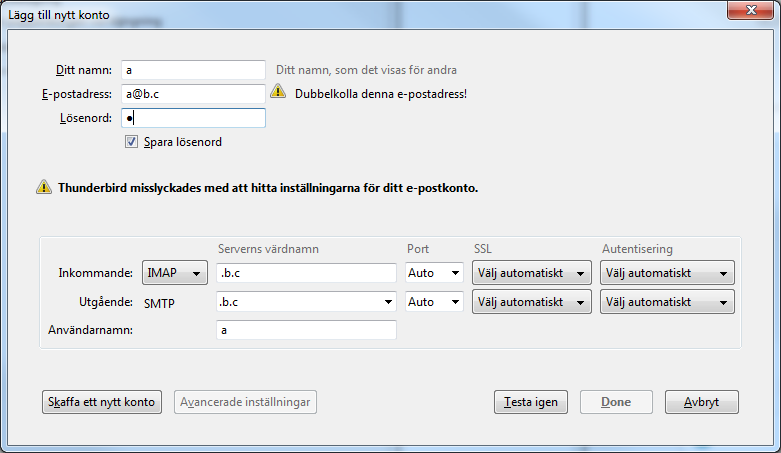The image size is (781, 453).
Task: Open the Inkommande port Auto dropdown
Action: click(x=434, y=273)
